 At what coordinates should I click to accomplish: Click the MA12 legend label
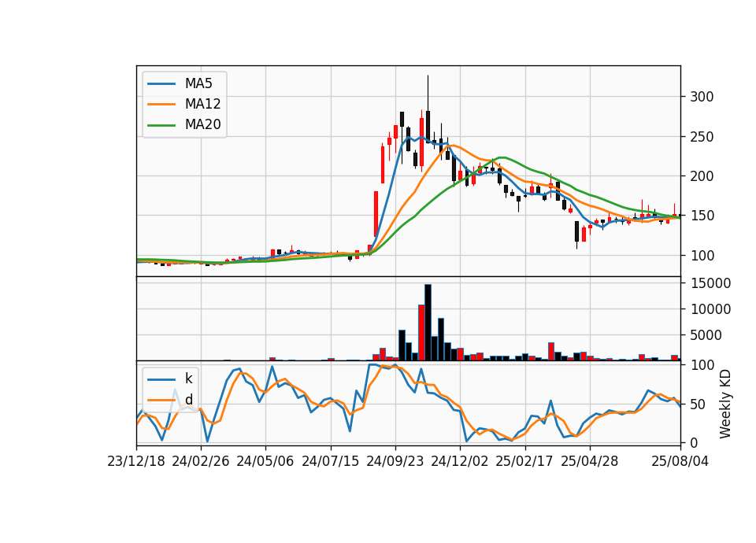click(202, 104)
